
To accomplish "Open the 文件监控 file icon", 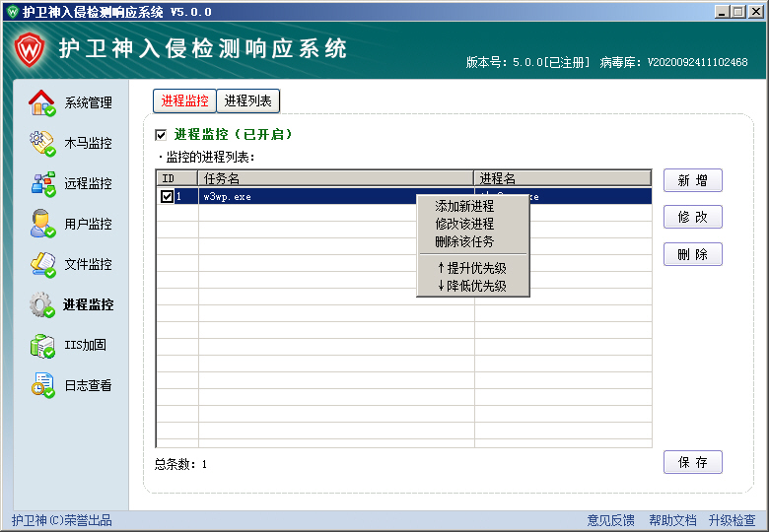I will coord(41,264).
